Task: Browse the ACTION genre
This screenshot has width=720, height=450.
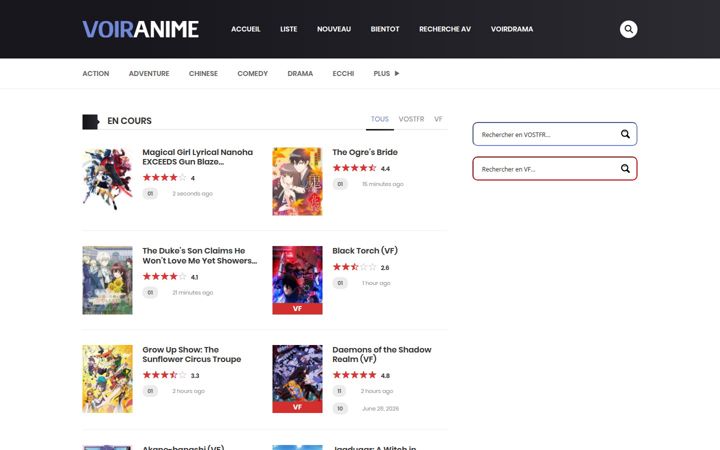Action: 96,73
